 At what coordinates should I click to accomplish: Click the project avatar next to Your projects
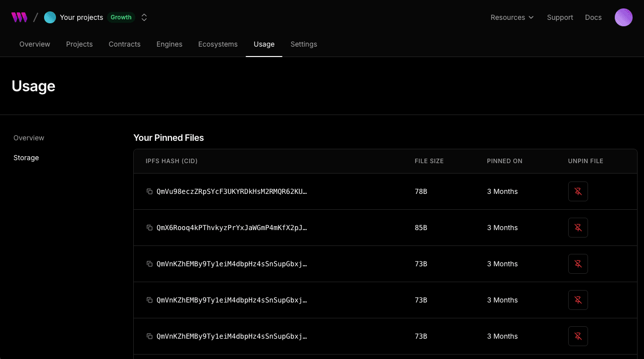[50, 17]
